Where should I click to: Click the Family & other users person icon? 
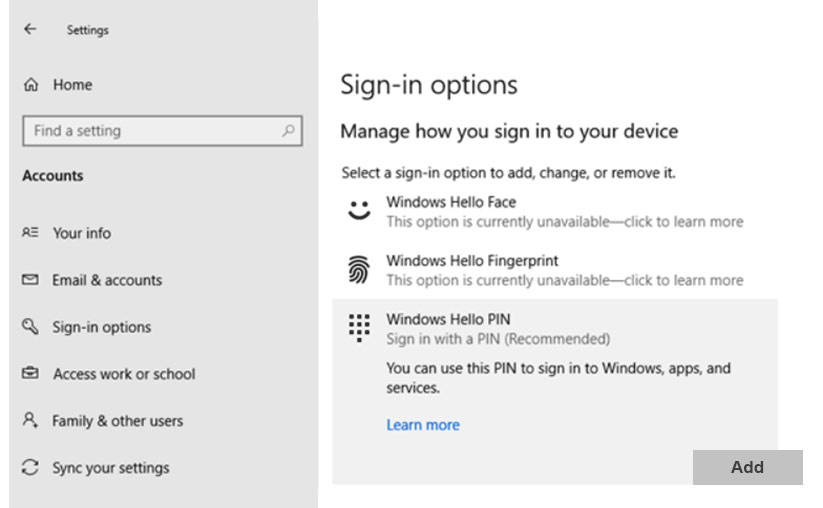(x=30, y=420)
